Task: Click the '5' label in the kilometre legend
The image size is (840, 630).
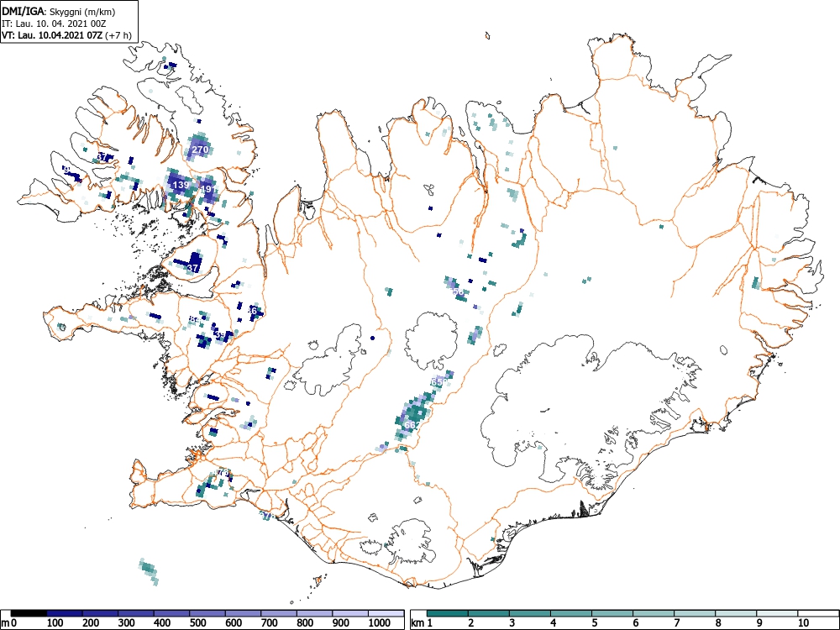Action: (595, 623)
